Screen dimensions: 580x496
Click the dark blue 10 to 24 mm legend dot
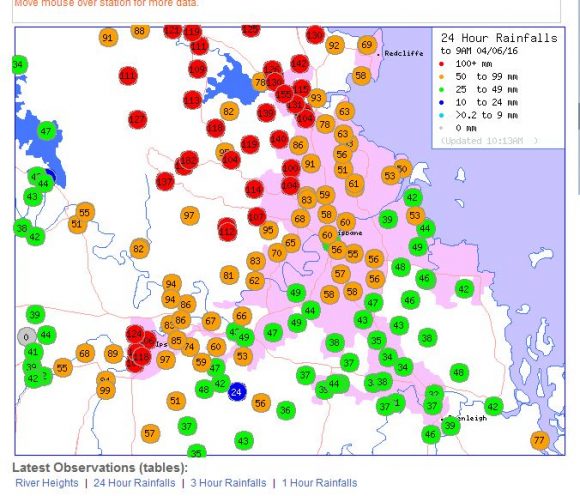441,102
